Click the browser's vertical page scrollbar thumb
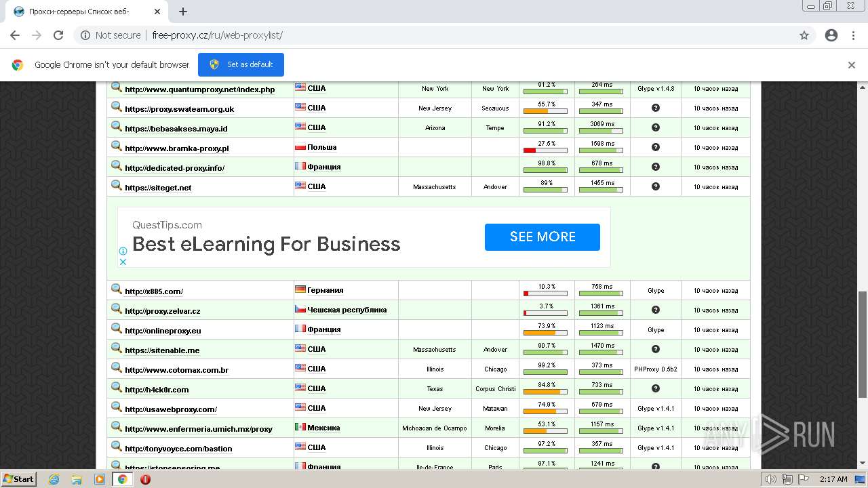Viewport: 868px width, 488px height. [863, 344]
